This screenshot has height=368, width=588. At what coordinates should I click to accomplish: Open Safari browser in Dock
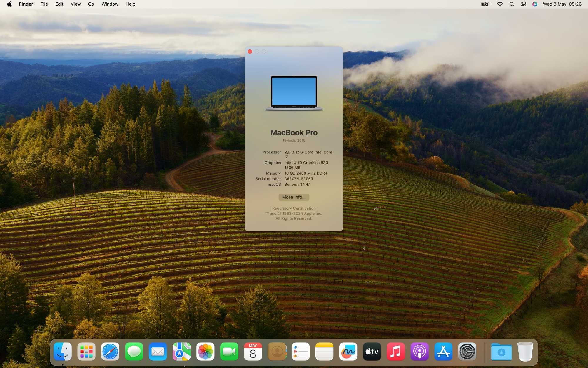tap(110, 352)
